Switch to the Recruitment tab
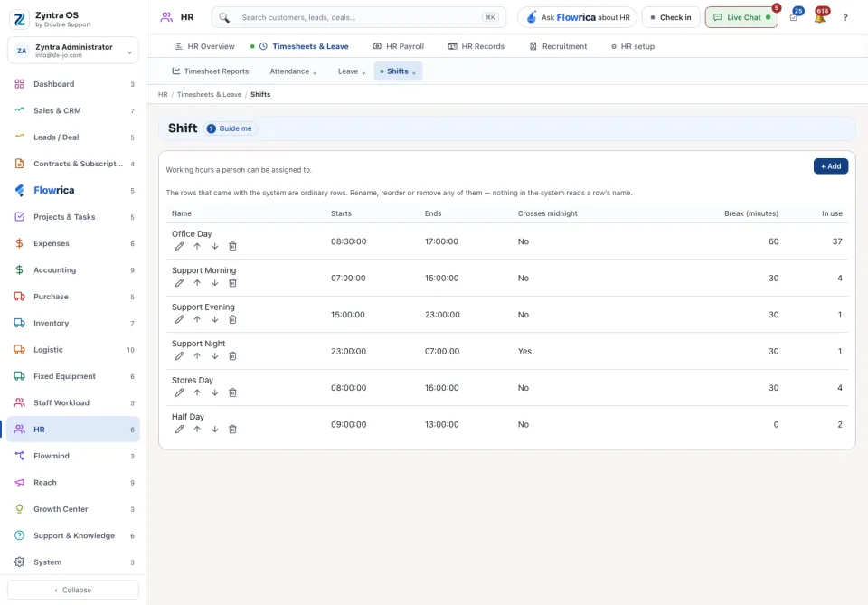868x605 pixels. tap(558, 46)
